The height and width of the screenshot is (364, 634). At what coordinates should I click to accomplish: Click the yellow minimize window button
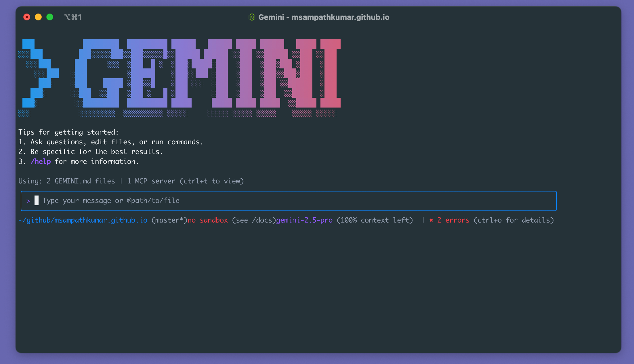coord(38,17)
